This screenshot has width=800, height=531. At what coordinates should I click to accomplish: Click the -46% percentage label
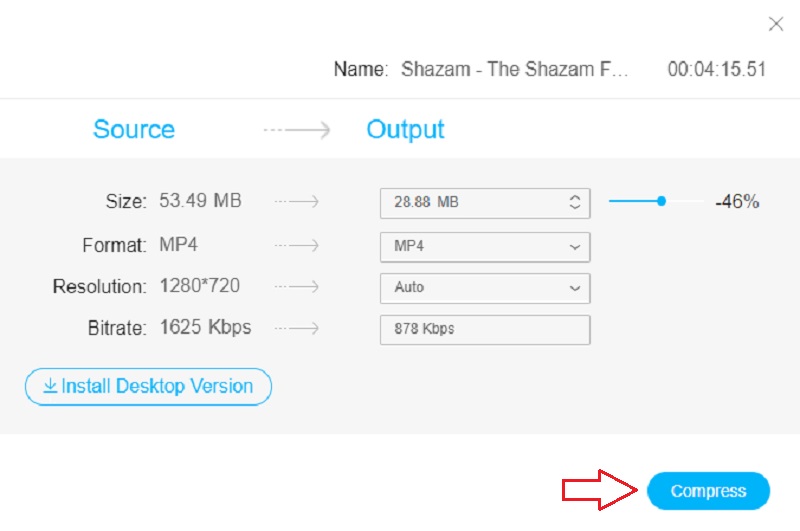click(737, 202)
